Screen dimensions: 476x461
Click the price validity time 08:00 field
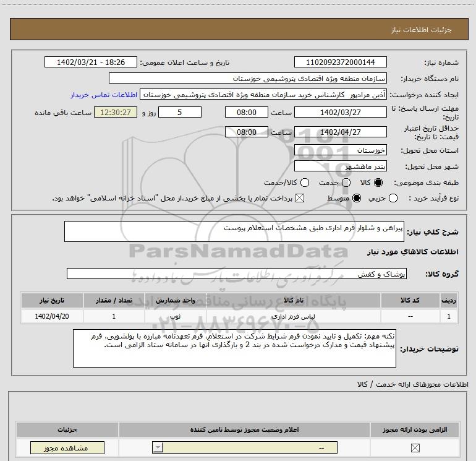(x=247, y=132)
